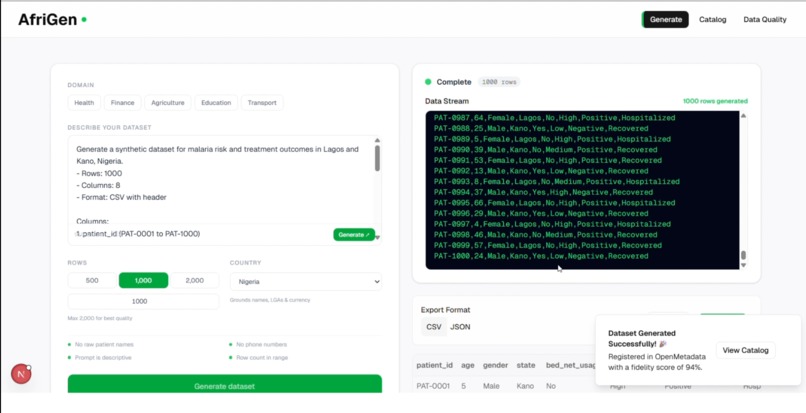Click the Kano cell in the PAT-0001 row
Viewport: 806px width, 413px height.
pyautogui.click(x=525, y=386)
